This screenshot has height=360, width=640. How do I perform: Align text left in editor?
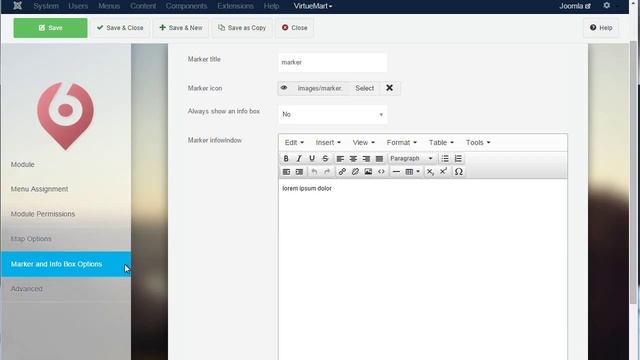(x=340, y=158)
